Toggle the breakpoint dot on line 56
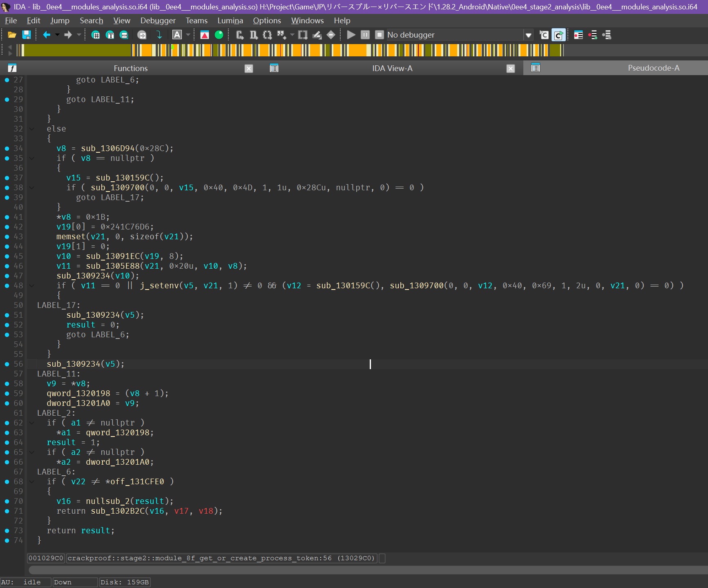Screen dimensions: 708x588 click(7, 364)
